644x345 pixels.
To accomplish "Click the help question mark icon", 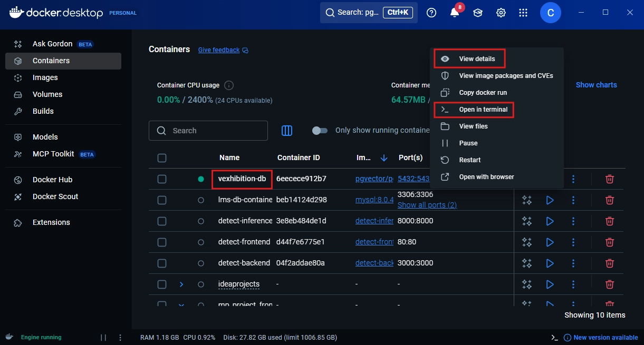I will click(431, 13).
